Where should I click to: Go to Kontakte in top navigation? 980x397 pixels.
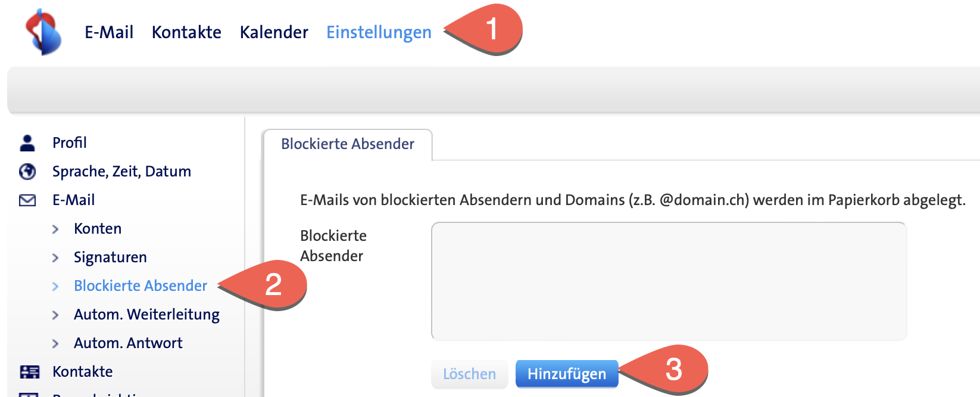coord(186,32)
